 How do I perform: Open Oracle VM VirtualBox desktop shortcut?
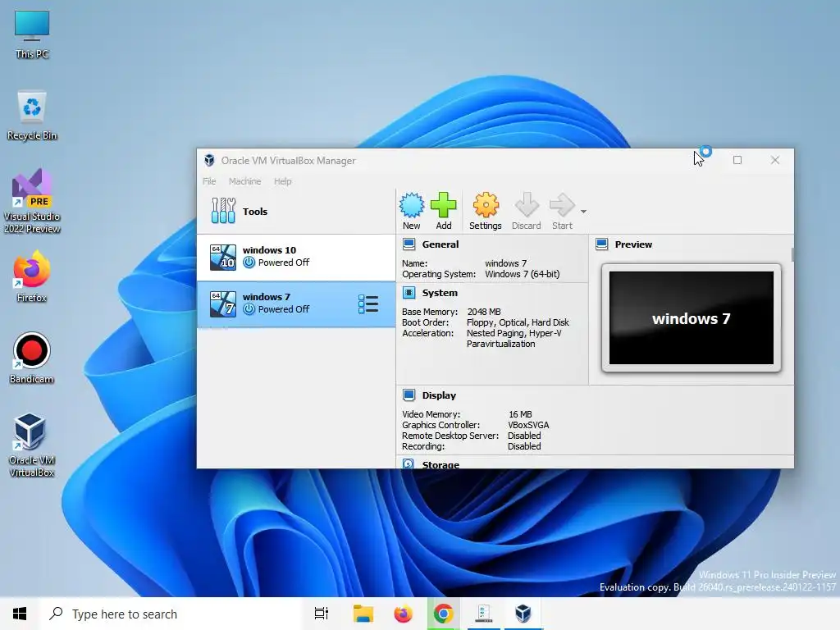(32, 445)
